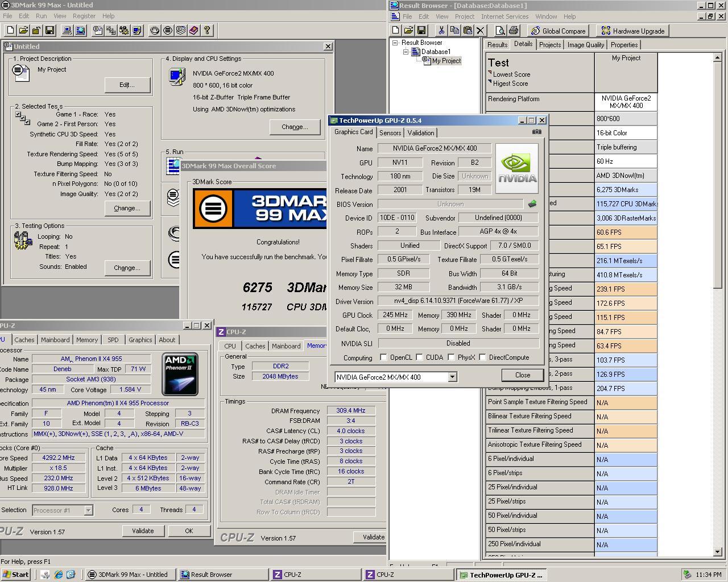Switch to the Mainboard tab in left CPU-Z
Image resolution: width=728 pixels, height=582 pixels.
pos(55,340)
